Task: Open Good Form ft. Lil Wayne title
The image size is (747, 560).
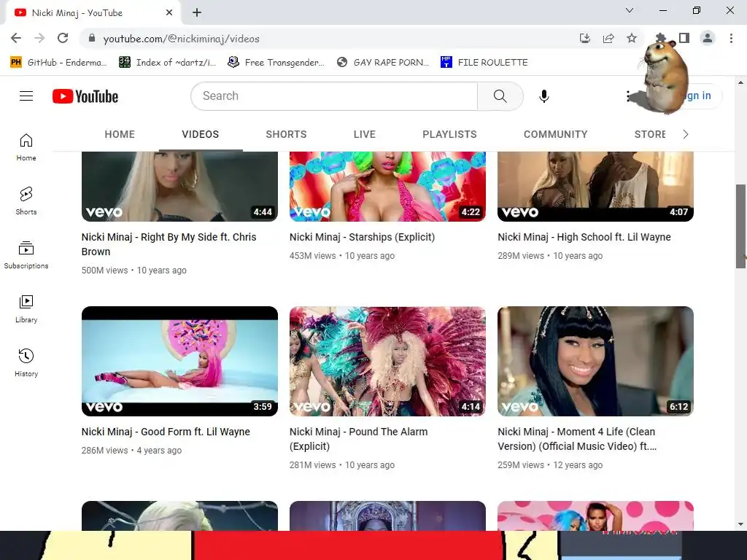Action: [166, 432]
